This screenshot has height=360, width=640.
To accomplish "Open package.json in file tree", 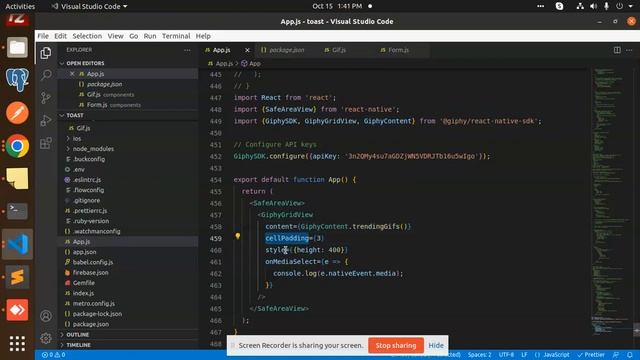I will coord(91,324).
